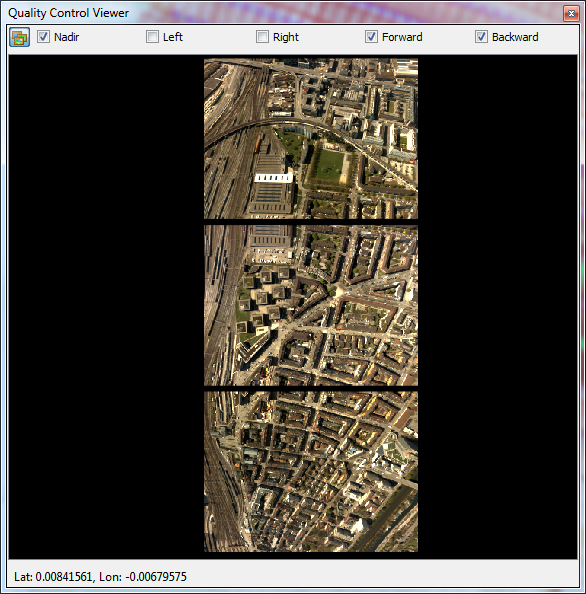Click the Forward label text
The width and height of the screenshot is (586, 594).
tap(402, 37)
